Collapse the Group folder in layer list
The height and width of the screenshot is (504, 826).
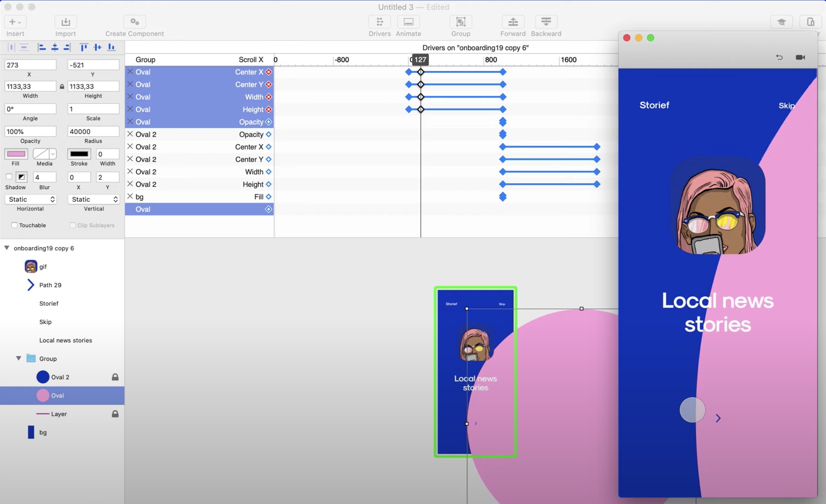pos(19,358)
